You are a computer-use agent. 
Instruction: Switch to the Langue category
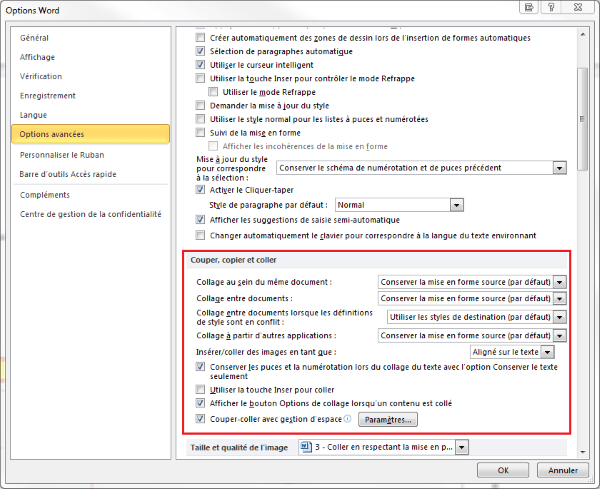pos(34,115)
